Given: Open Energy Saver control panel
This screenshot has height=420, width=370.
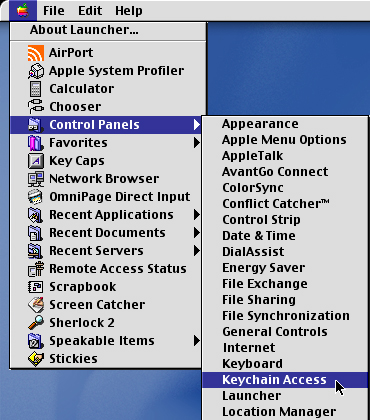Looking at the screenshot, I should [x=285, y=268].
